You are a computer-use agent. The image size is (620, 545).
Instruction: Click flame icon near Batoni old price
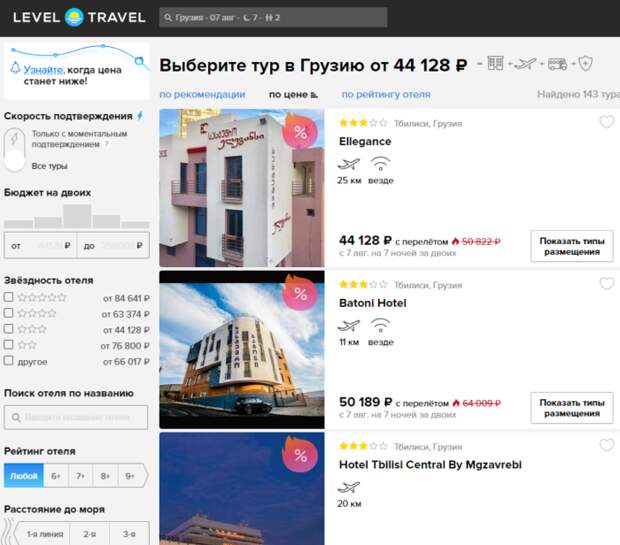[x=456, y=403]
